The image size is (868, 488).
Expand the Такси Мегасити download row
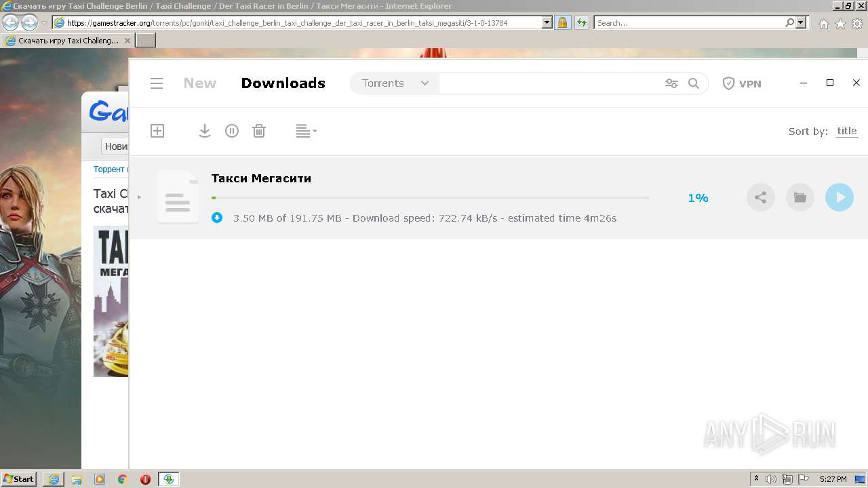point(139,197)
